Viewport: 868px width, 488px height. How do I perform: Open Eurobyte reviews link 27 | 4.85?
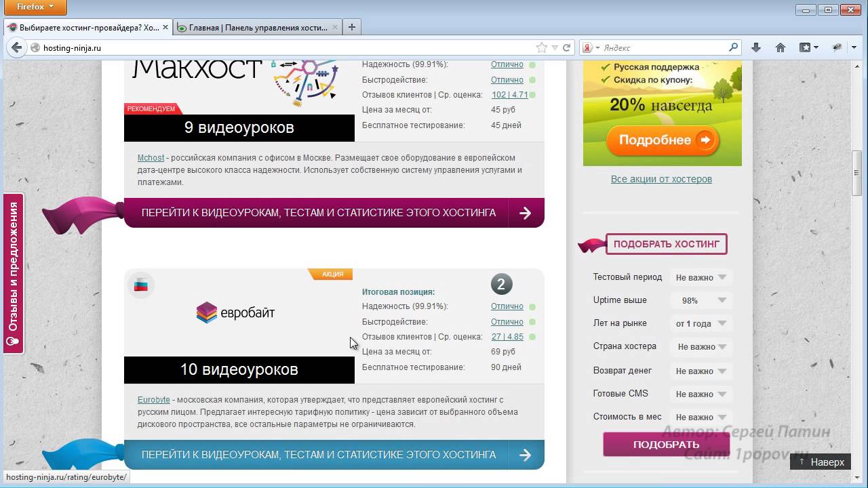[507, 337]
